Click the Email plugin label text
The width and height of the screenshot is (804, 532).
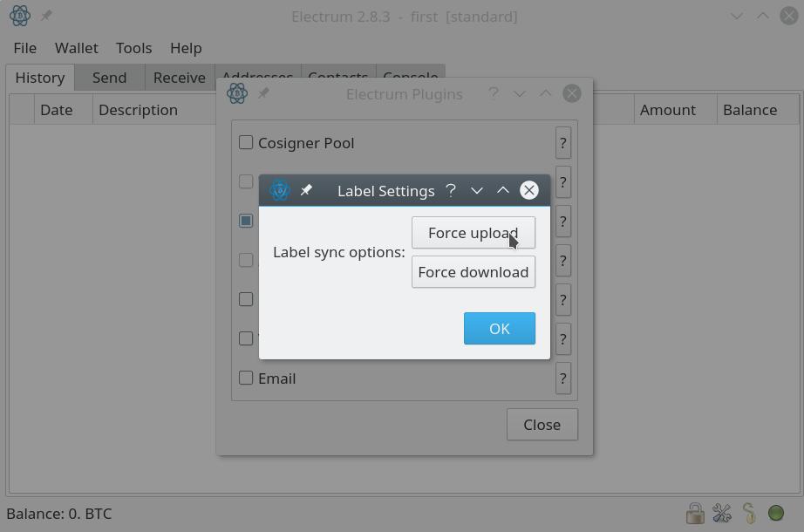pyautogui.click(x=277, y=379)
